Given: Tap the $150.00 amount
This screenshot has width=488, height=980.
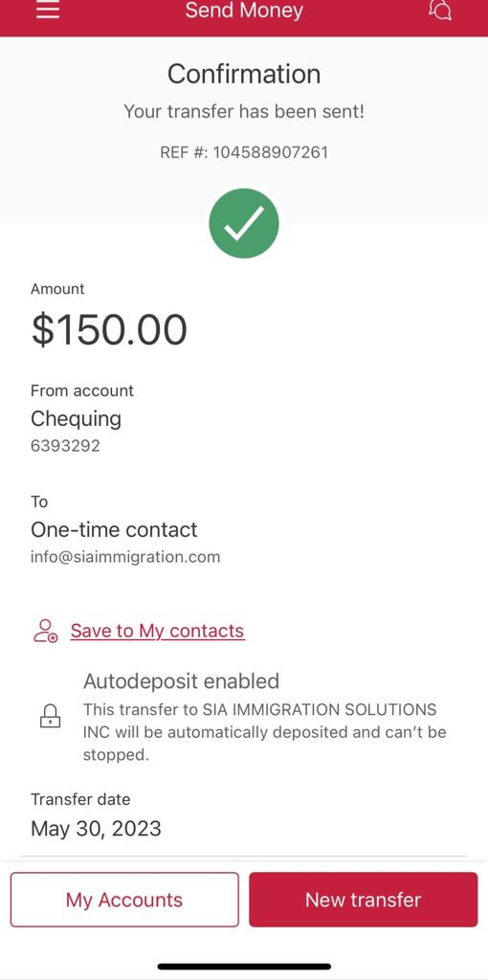Looking at the screenshot, I should coord(109,329).
